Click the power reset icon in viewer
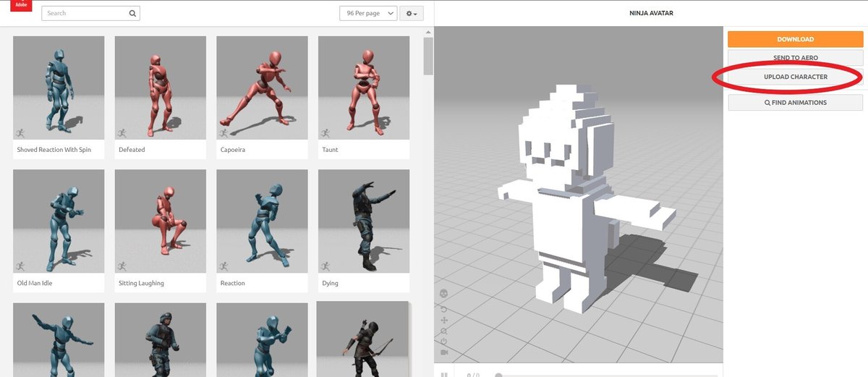Screen dimensions: 868x377 (444, 341)
